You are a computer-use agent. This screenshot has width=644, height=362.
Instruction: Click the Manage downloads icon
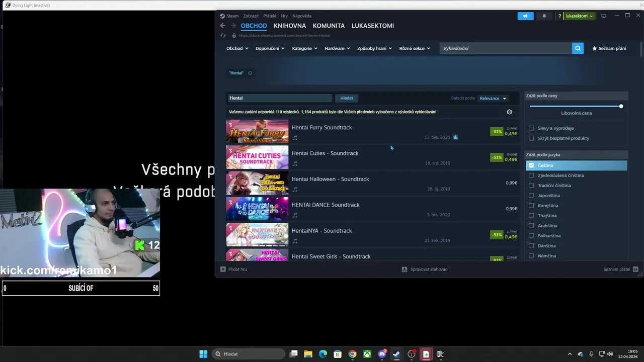[x=405, y=269]
